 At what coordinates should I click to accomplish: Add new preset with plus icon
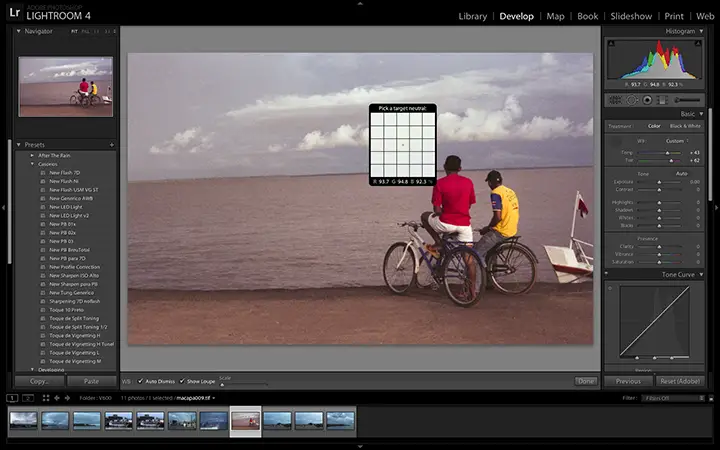click(x=111, y=145)
